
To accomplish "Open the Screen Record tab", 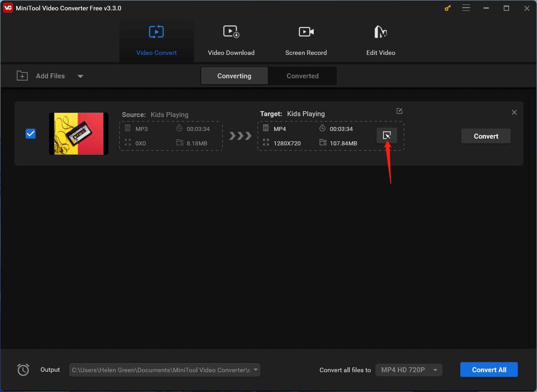I will coord(306,41).
